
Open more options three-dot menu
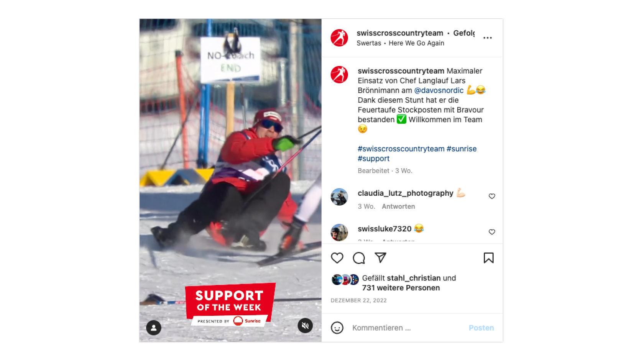488,38
